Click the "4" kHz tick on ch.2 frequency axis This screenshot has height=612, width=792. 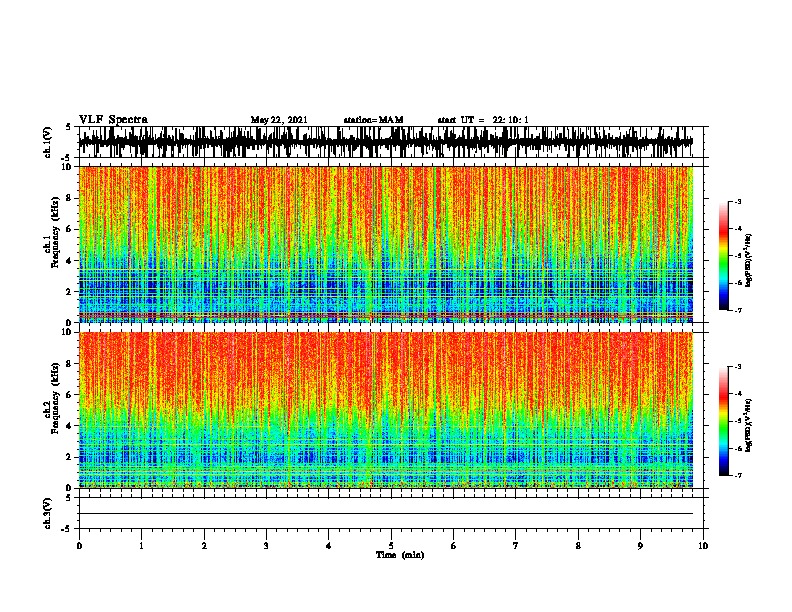pyautogui.click(x=70, y=426)
